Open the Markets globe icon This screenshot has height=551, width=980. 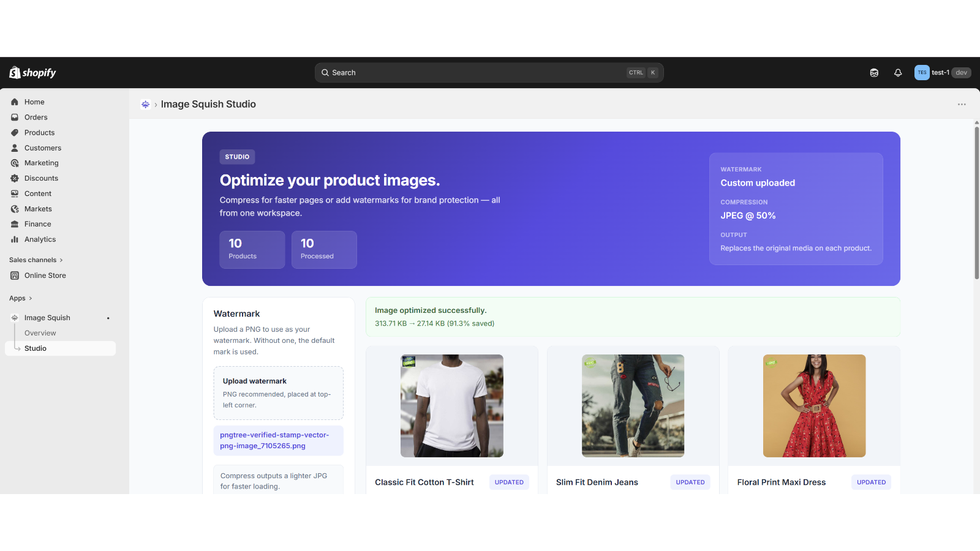coord(15,209)
